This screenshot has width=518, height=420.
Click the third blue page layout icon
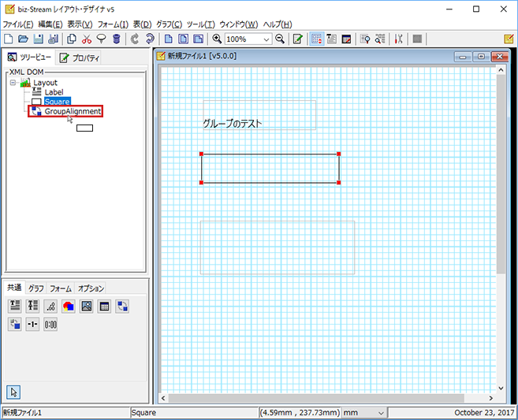coord(198,39)
